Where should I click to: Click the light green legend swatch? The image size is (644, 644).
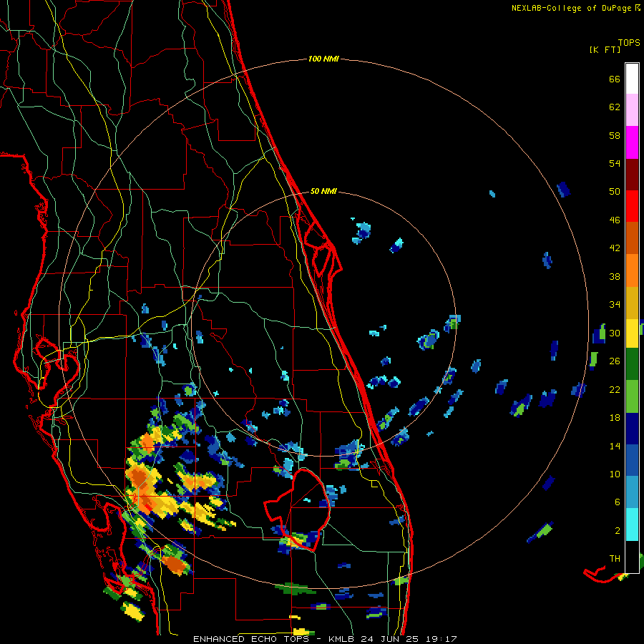point(632,396)
